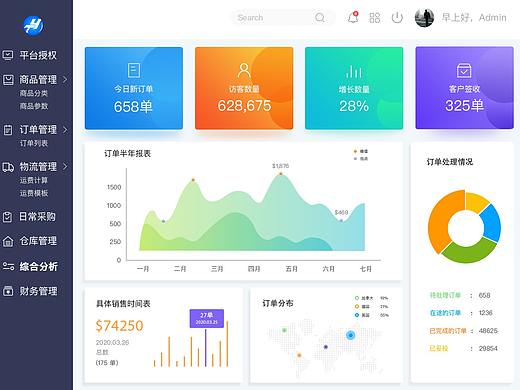Click the purple marker on the order map

(326, 347)
